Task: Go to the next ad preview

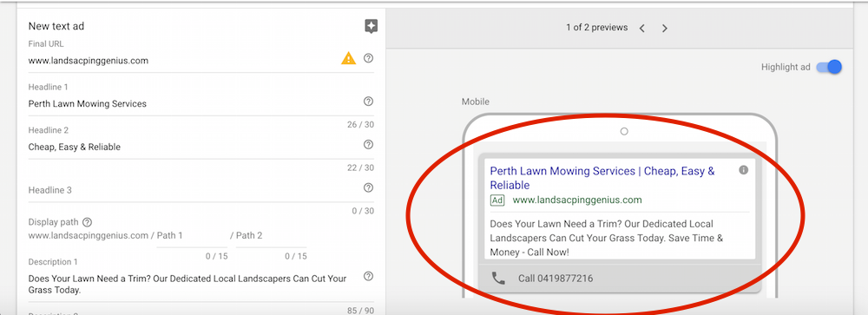Action: point(664,28)
